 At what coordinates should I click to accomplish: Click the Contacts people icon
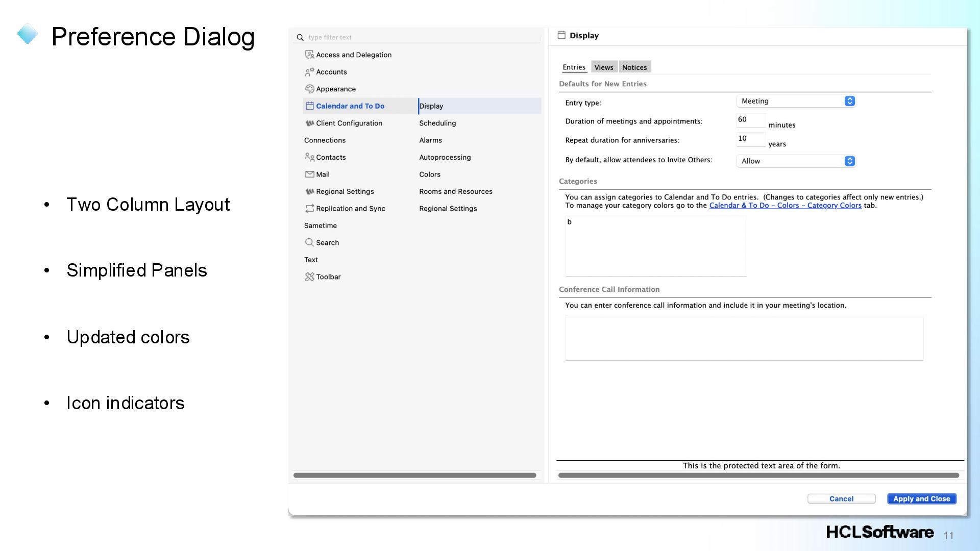(x=309, y=157)
